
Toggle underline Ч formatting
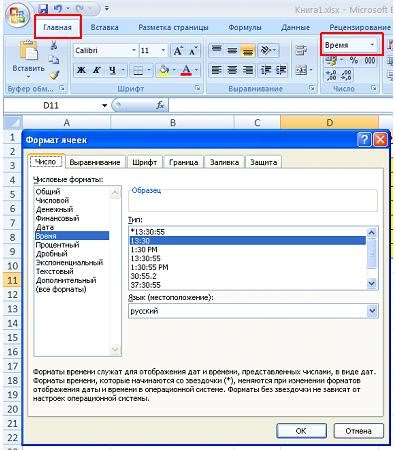click(x=112, y=70)
